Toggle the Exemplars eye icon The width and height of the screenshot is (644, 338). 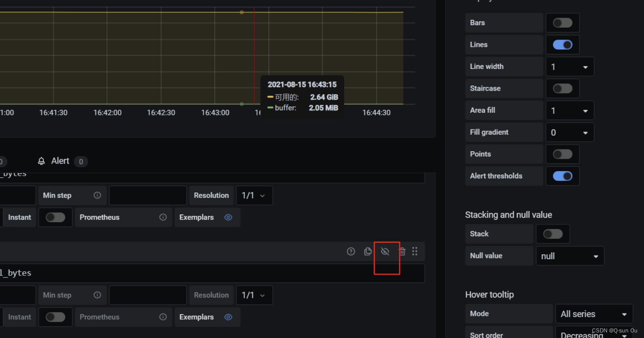228,217
